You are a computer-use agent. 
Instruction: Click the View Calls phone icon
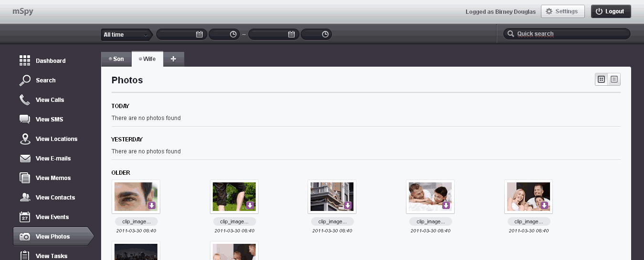coord(25,100)
